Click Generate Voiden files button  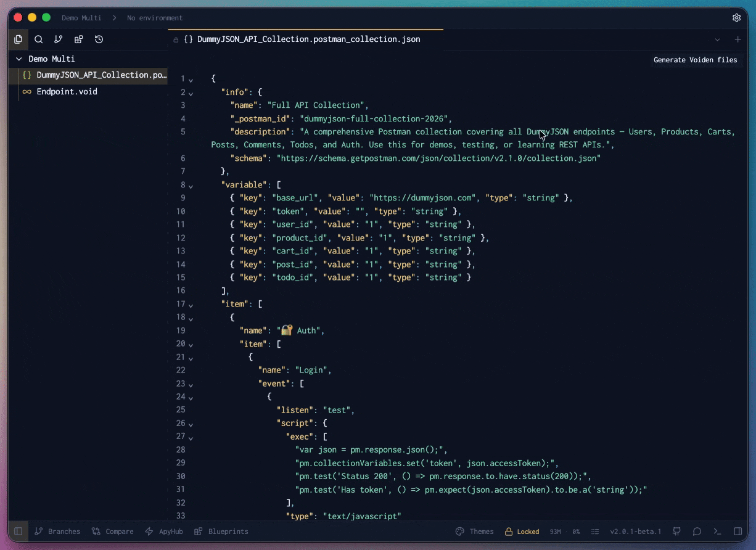coord(695,60)
